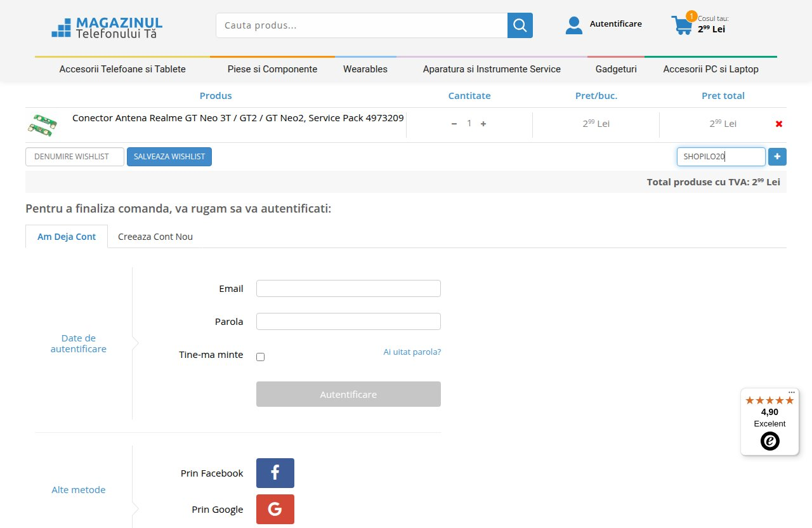Click the Date de autentificare label
Image resolution: width=812 pixels, height=528 pixels.
point(79,343)
